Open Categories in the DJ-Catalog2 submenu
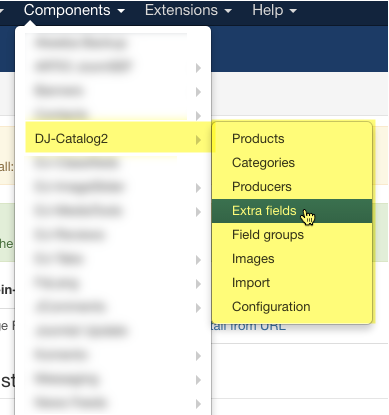The height and width of the screenshot is (415, 389). [292, 163]
